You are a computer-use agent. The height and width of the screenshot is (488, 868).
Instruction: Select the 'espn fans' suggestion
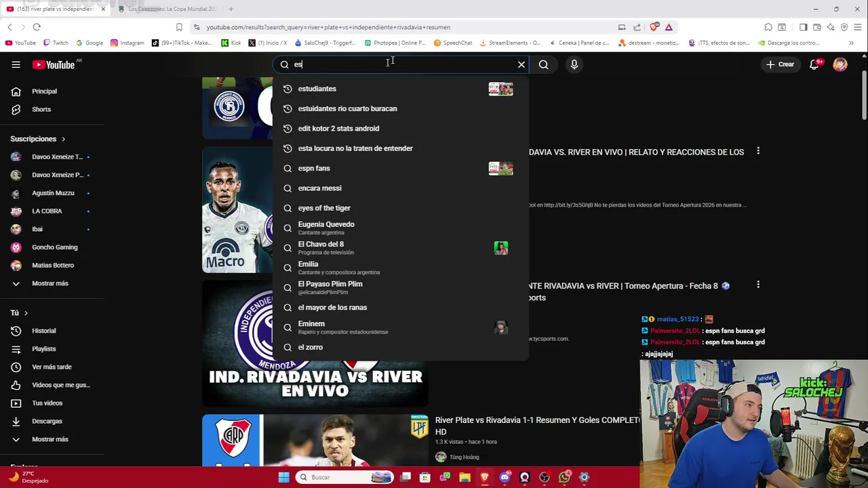tap(400, 168)
